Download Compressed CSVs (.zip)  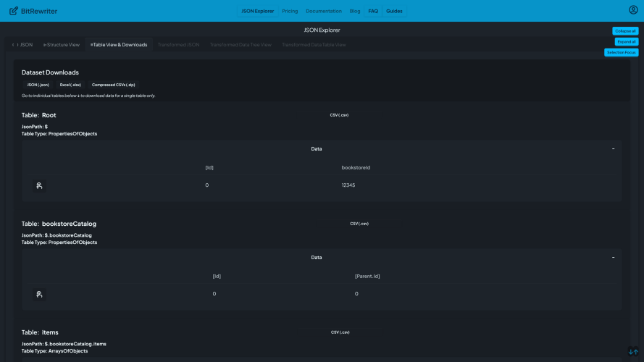(x=113, y=85)
